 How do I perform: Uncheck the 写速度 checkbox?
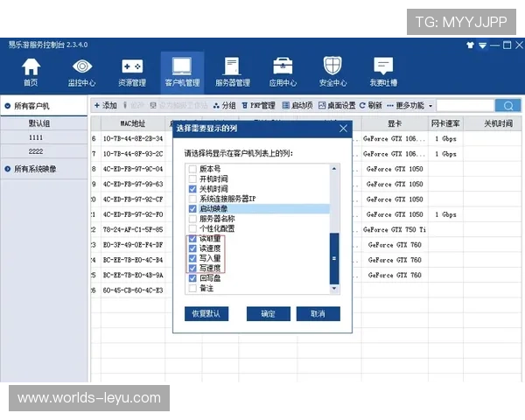point(192,269)
